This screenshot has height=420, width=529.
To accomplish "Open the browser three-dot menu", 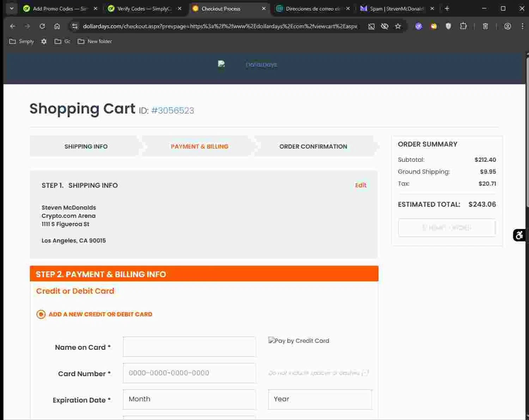I will 522,26.
